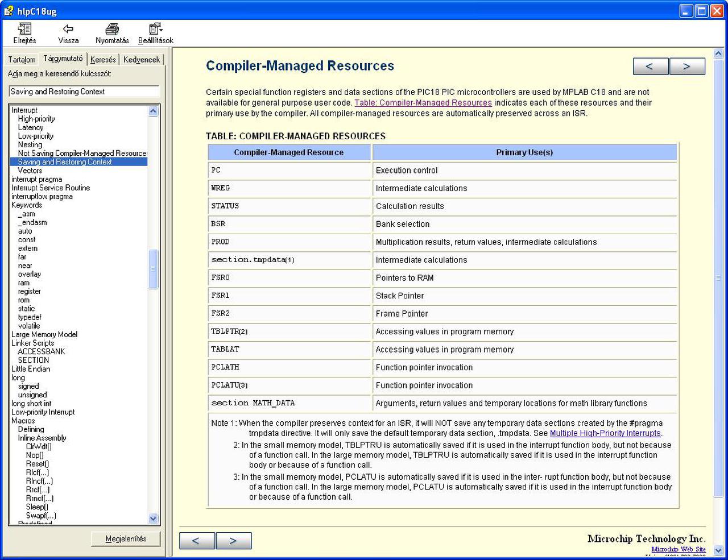728x560 pixels.
Task: Follow the Multiple High-Priority Interrupts link
Action: pos(605,433)
